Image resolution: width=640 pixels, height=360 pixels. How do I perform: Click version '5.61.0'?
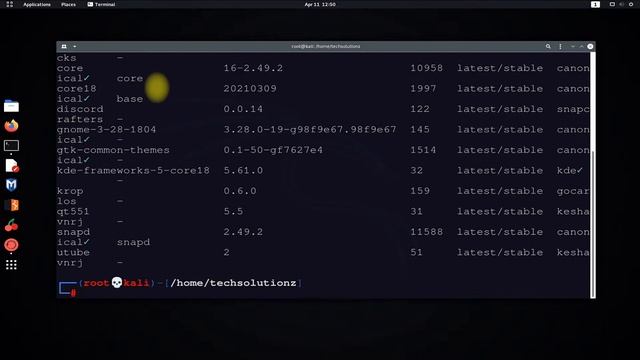click(243, 171)
